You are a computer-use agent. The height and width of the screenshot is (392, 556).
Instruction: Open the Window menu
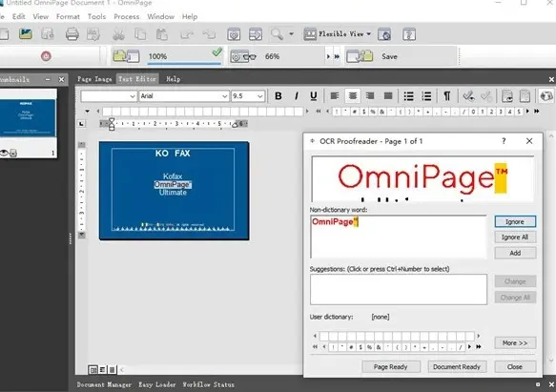pyautogui.click(x=160, y=16)
